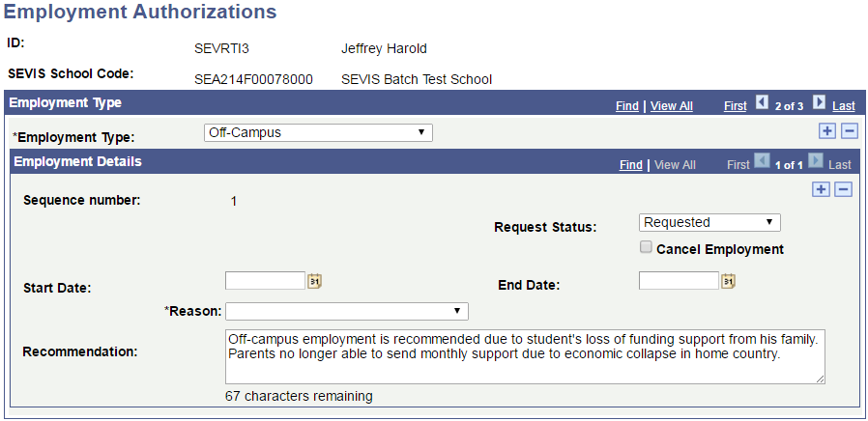The width and height of the screenshot is (868, 421).
Task: Click inside the Recommendation text area
Action: pos(524,356)
